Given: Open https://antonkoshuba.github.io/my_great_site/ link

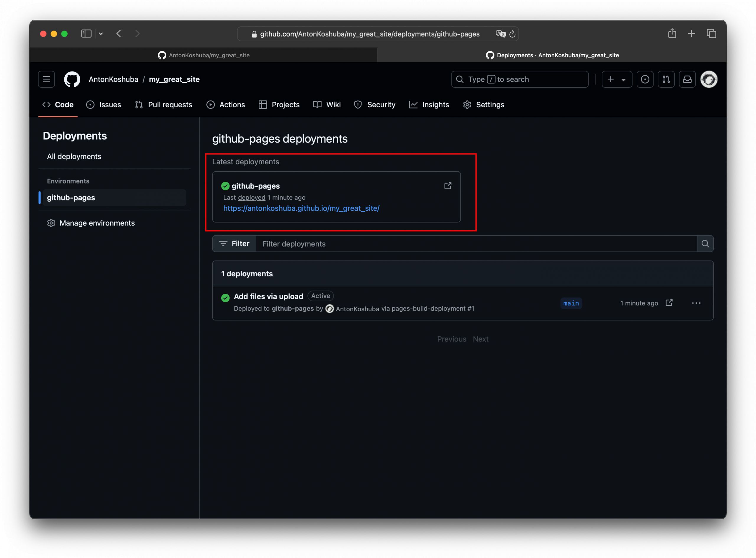Looking at the screenshot, I should click(302, 208).
